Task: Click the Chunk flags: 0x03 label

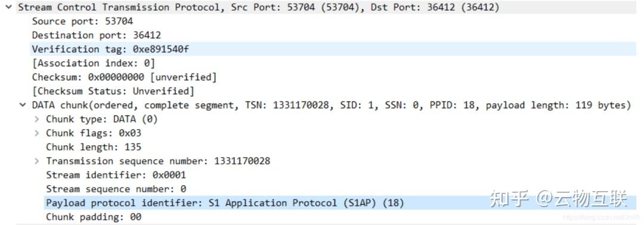Action: [94, 133]
